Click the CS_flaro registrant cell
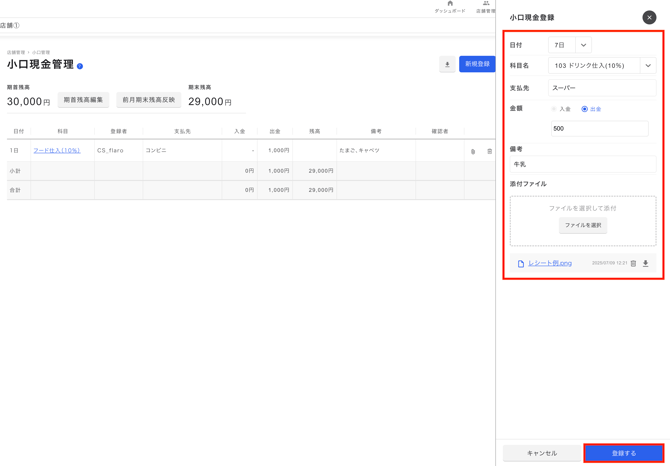 110,151
